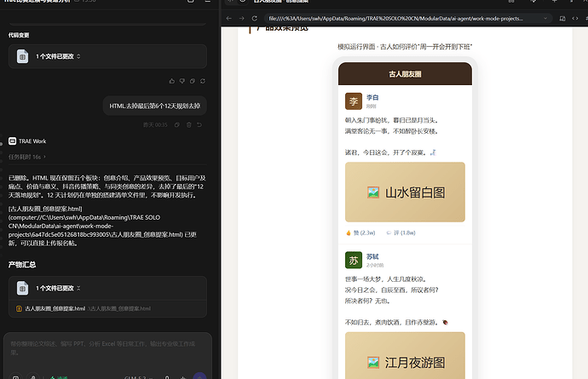This screenshot has height=379, width=588.
Task: Open the split view icon right of the address bar
Action: point(562,19)
